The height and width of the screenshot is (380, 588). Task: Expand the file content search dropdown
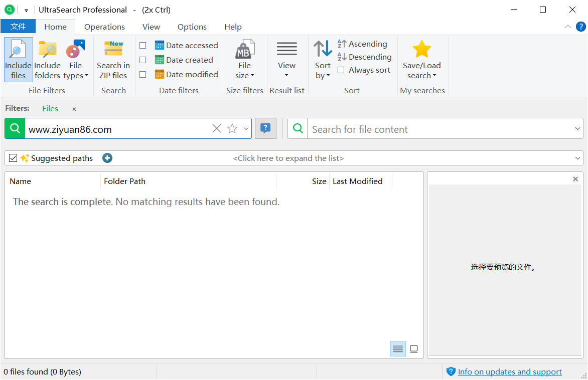tap(577, 129)
